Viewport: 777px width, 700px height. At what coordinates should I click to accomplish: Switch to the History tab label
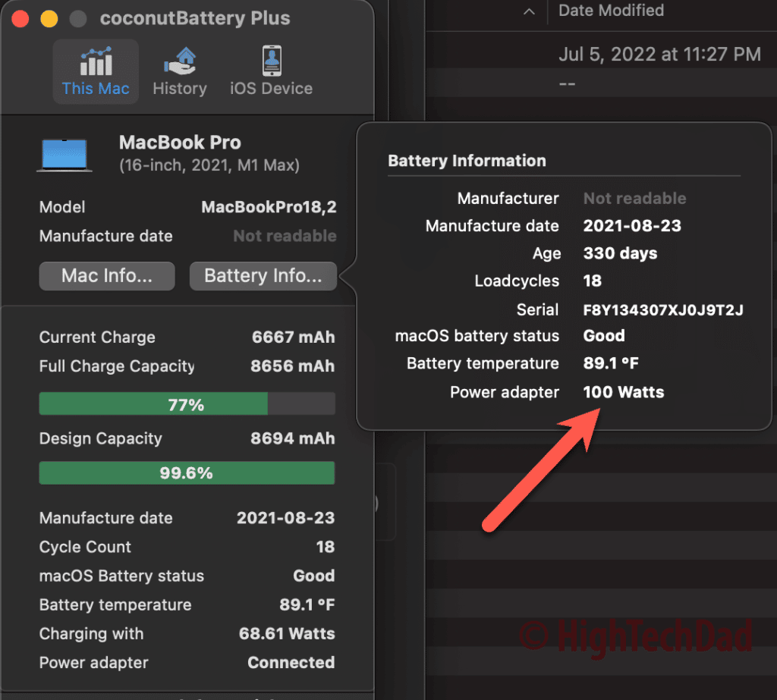(x=180, y=89)
